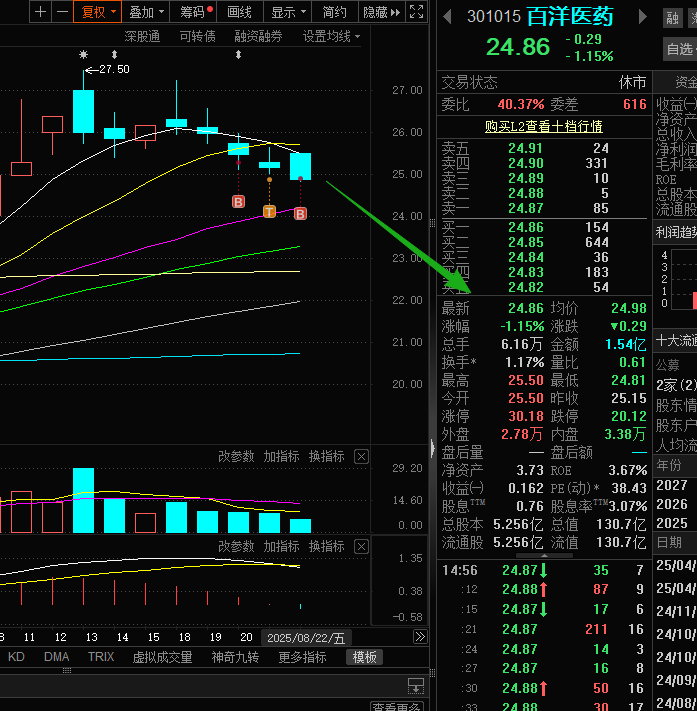Click the 可转债 label

[197, 36]
